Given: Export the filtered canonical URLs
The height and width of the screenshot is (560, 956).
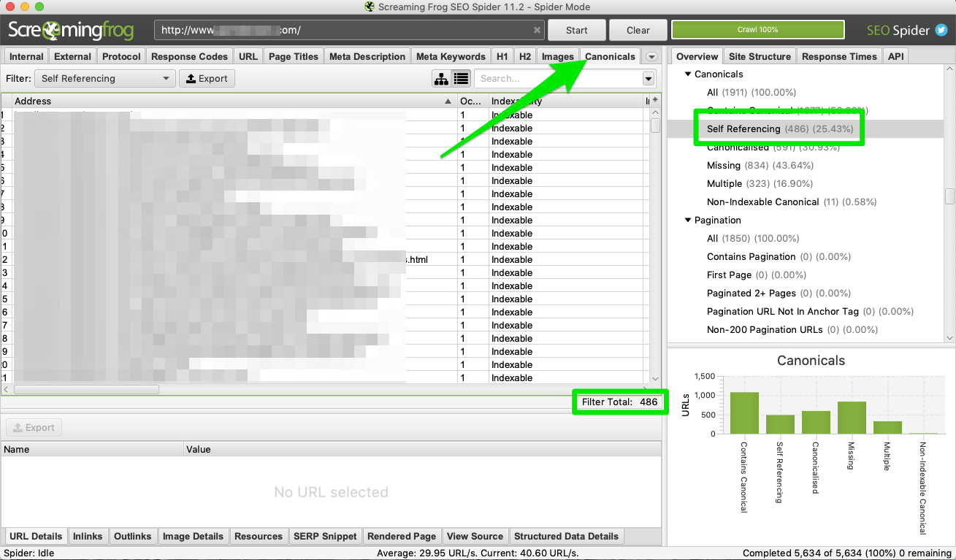Looking at the screenshot, I should [x=207, y=78].
